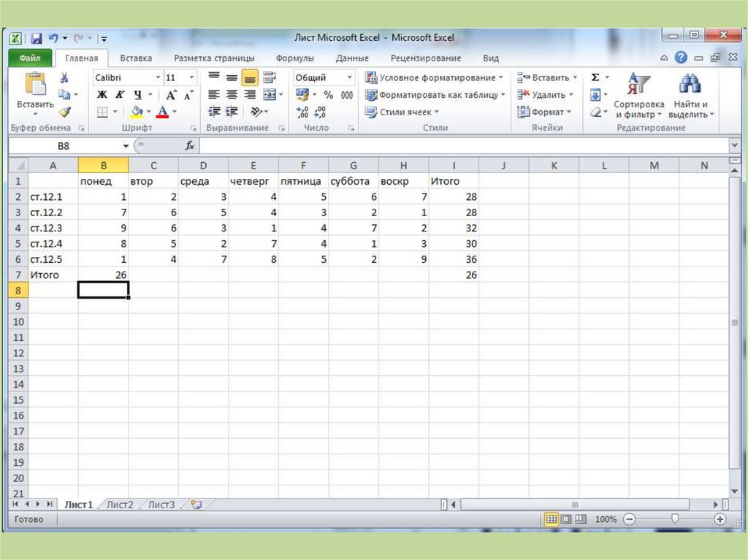Click the zoom slider in status bar
This screenshot has height=560, width=748.
pyautogui.click(x=675, y=519)
